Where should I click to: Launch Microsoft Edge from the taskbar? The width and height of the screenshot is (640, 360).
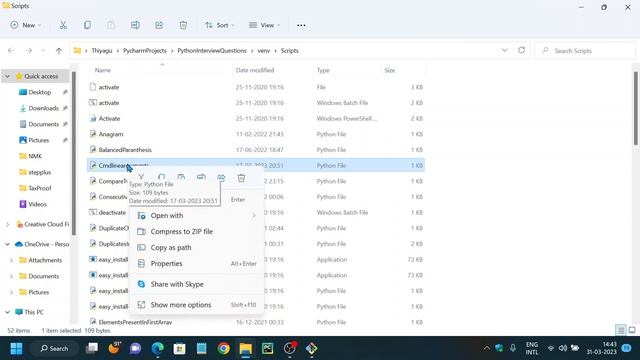[158, 348]
